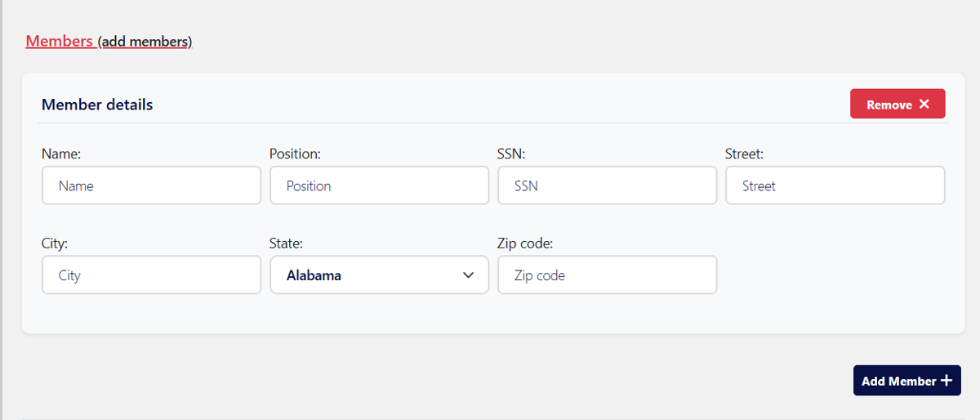
Task: Click the "SSN:" field label
Action: 510,153
